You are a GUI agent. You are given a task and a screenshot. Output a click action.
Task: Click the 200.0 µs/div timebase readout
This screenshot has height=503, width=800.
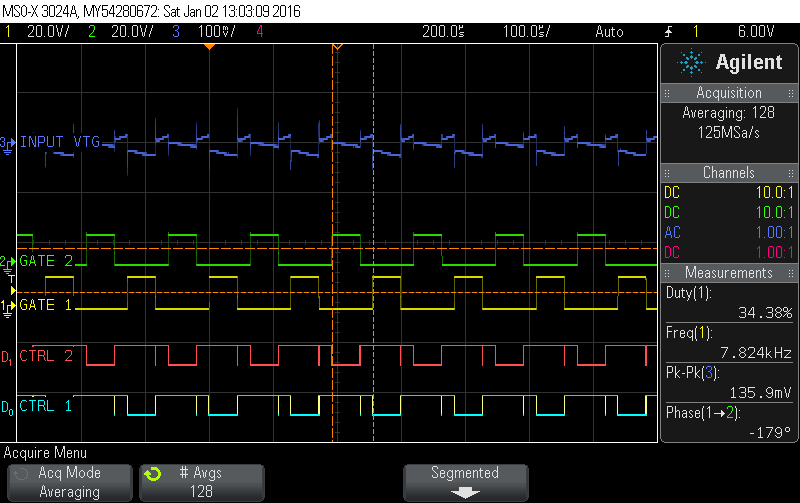point(442,31)
